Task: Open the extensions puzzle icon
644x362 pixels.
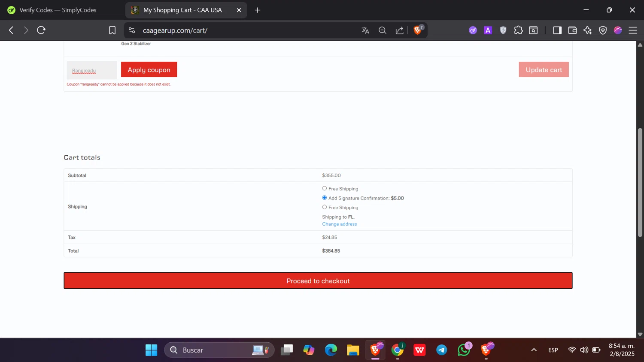Action: pos(518,30)
